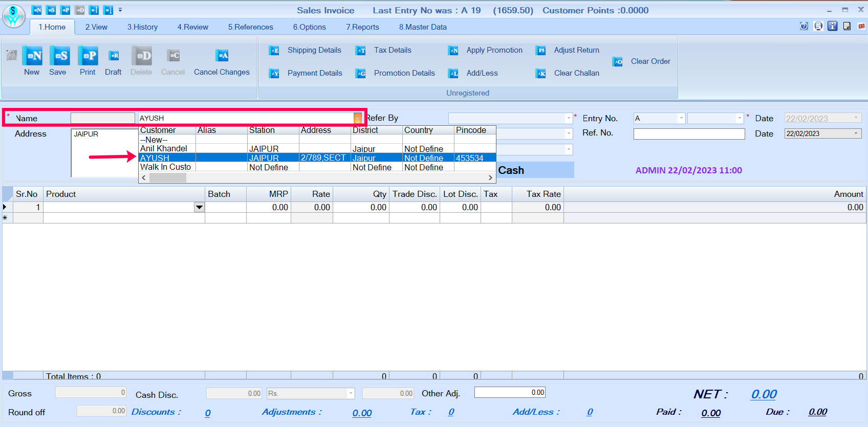Open the Cash Disc. Rs. dropdown
The height and width of the screenshot is (427, 868).
[x=351, y=393]
